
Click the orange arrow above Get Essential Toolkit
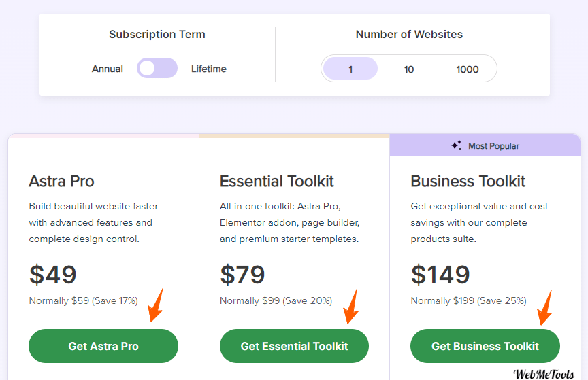click(350, 306)
